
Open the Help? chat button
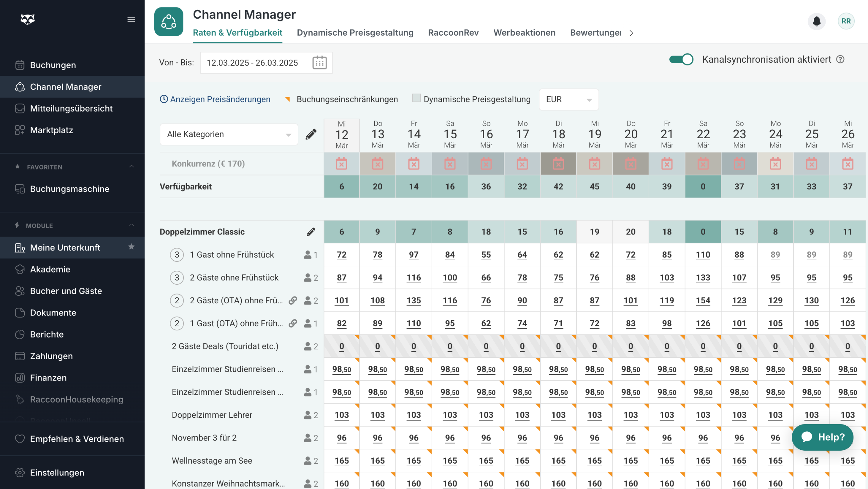[x=822, y=437]
